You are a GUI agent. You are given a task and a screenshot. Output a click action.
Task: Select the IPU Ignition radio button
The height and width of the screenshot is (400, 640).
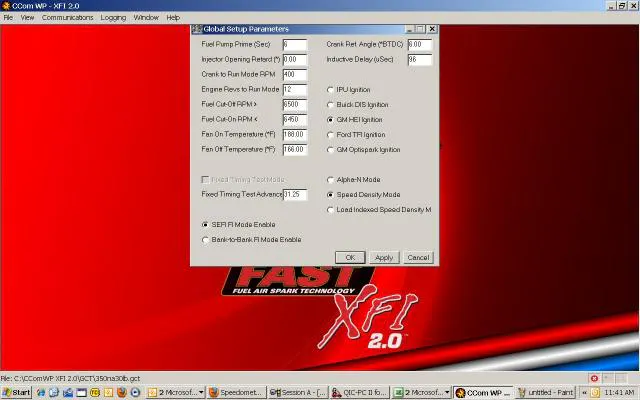331,90
